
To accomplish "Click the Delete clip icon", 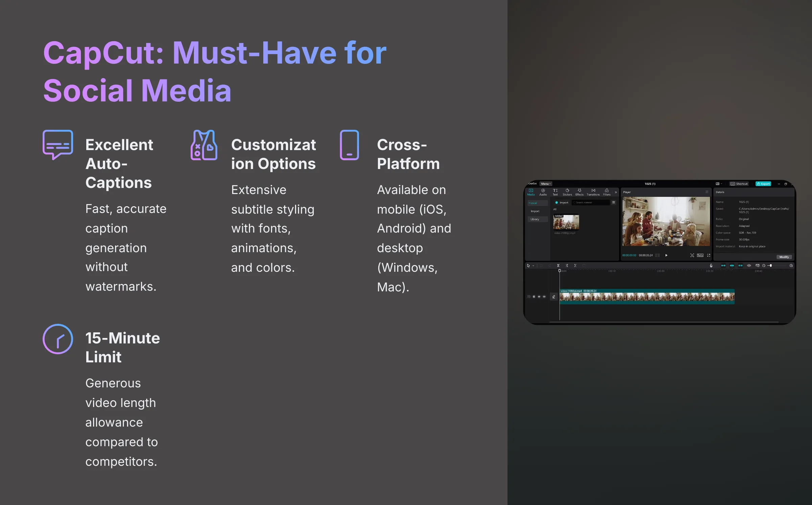I will pyautogui.click(x=584, y=266).
